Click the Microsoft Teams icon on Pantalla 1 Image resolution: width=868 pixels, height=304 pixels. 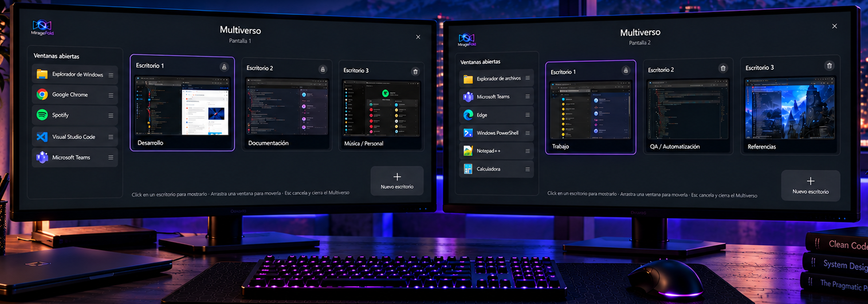tap(42, 157)
